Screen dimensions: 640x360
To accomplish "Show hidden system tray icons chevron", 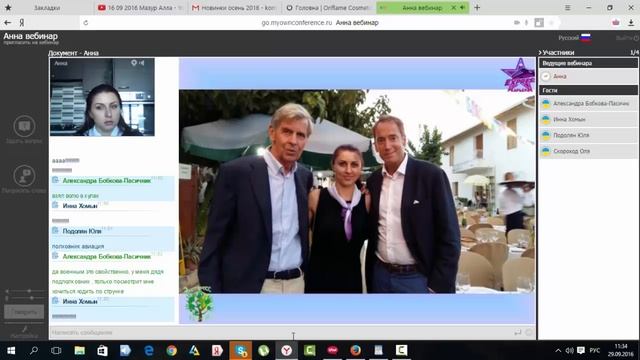I will pos(558,350).
